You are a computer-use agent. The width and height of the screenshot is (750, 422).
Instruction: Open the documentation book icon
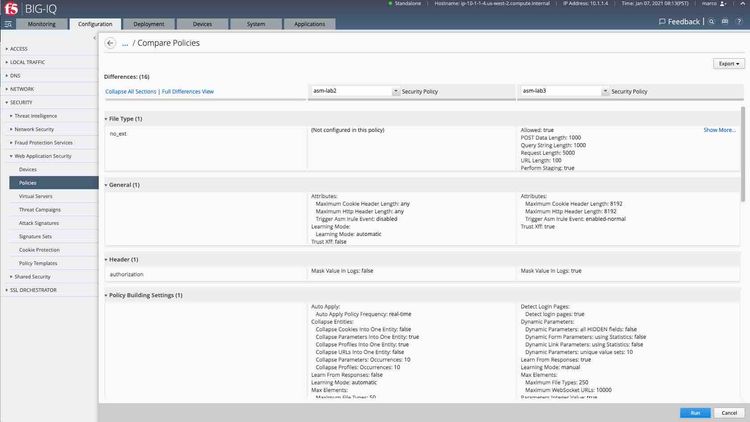click(725, 22)
